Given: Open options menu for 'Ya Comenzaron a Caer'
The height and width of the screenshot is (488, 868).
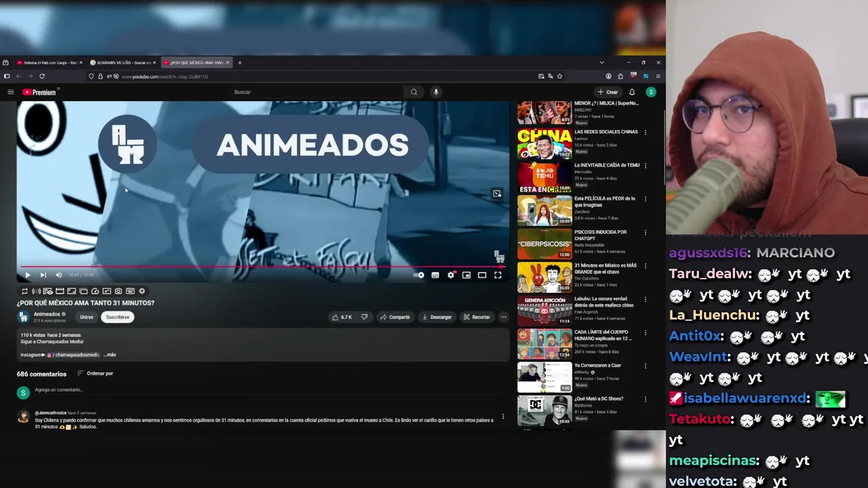Looking at the screenshot, I should pos(645,366).
